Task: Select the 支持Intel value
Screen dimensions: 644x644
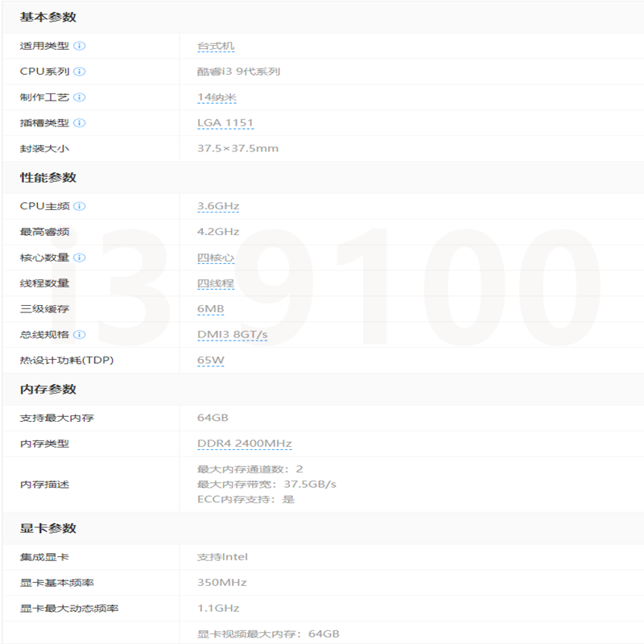Action: (223, 557)
